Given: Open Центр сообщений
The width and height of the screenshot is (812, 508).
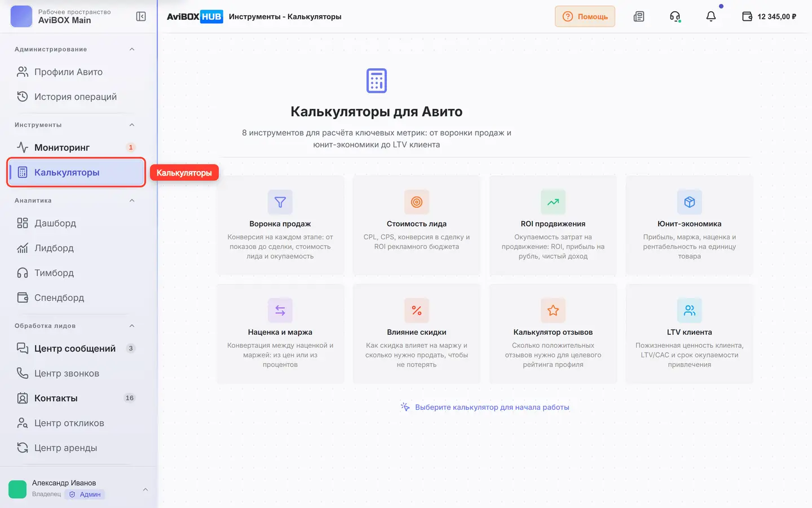Looking at the screenshot, I should coord(77,348).
